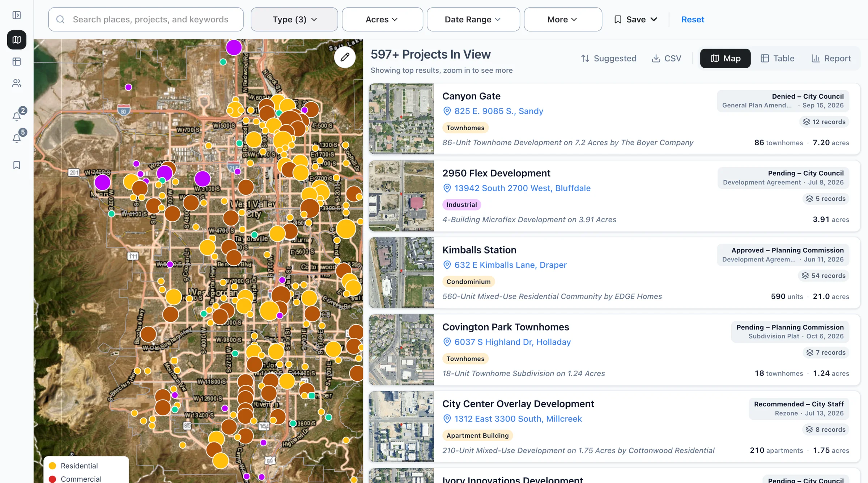Reset all filters
The height and width of the screenshot is (483, 868).
pos(693,20)
